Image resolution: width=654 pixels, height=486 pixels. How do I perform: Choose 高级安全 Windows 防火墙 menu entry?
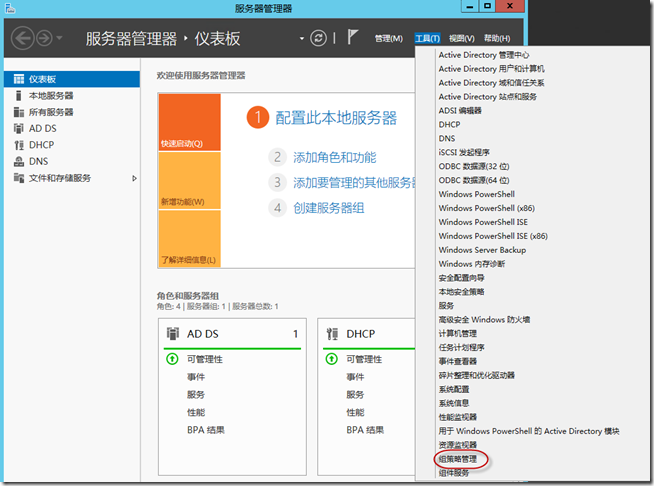[484, 320]
